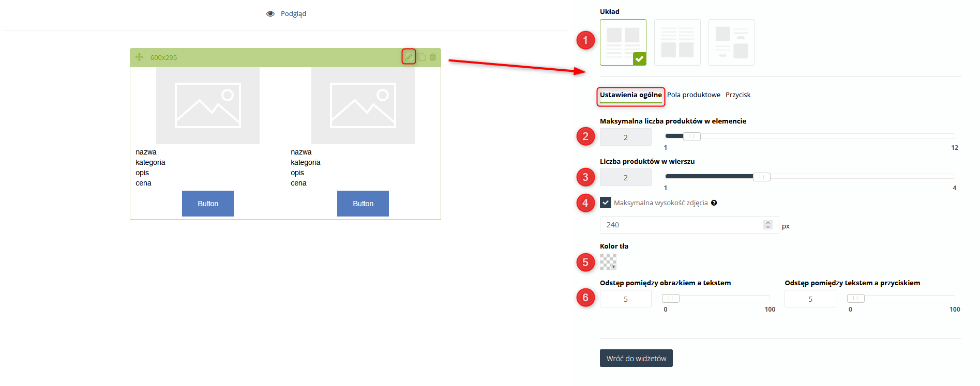Click the pencil edit icon on the widget header
Viewport: 980px width, 386px height.
[409, 57]
